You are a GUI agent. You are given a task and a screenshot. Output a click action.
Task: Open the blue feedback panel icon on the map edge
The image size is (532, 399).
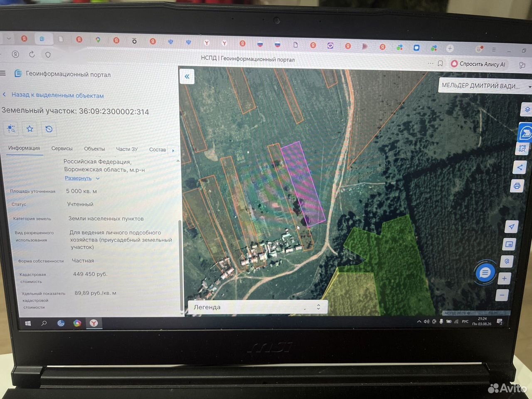coord(525,133)
